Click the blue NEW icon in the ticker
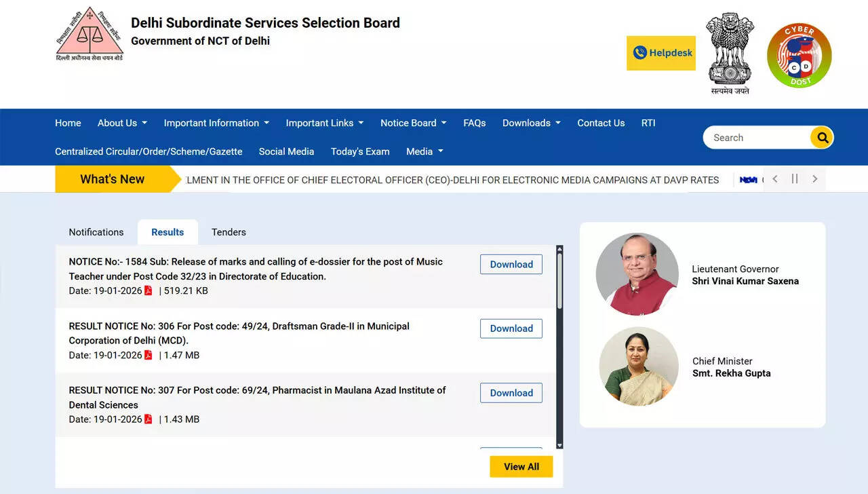Viewport: 868px width, 494px height. (749, 180)
